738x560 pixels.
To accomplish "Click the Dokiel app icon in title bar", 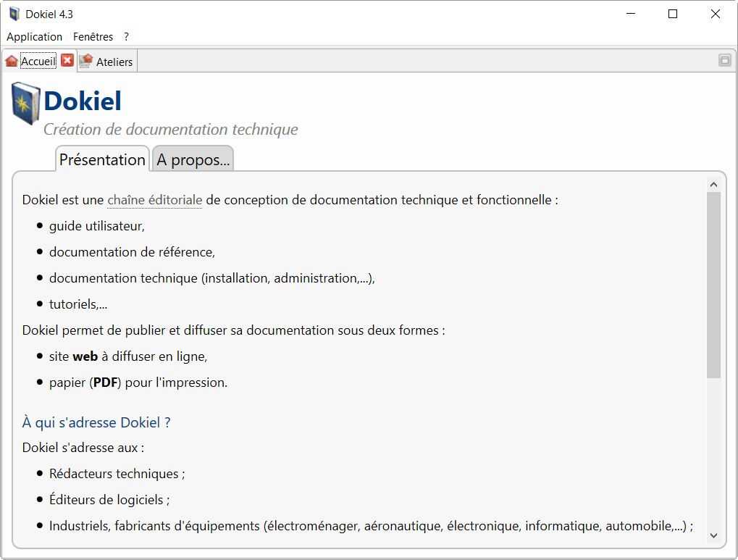I will pos(14,14).
